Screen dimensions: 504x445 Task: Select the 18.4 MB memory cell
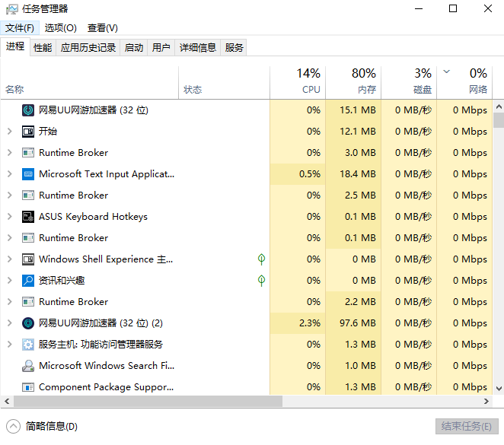[353, 174]
